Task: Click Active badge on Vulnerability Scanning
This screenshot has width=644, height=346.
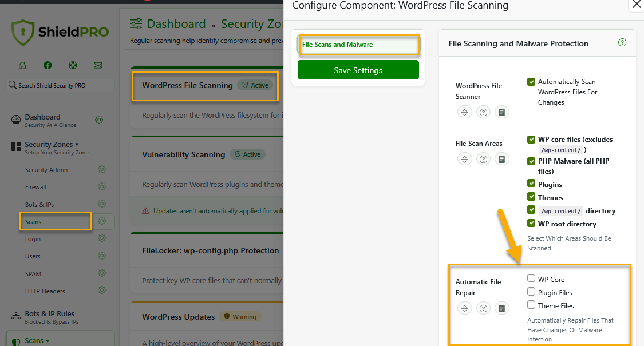Action: pos(248,154)
